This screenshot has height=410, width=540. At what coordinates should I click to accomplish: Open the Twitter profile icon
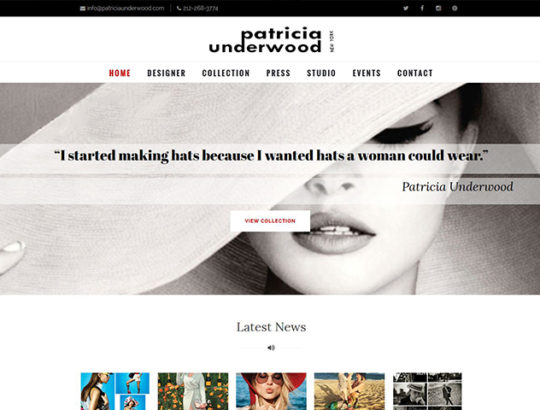click(406, 8)
